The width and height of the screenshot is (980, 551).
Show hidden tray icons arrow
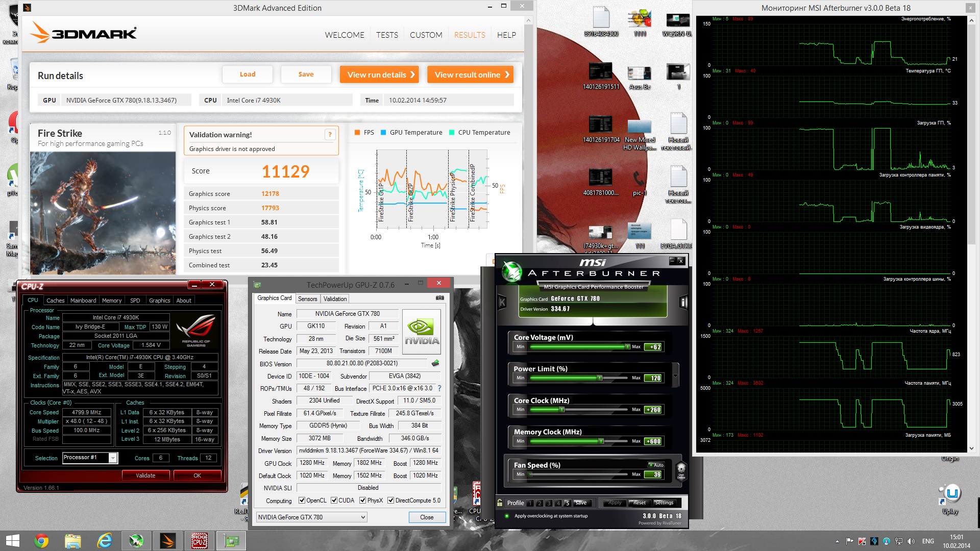tap(837, 541)
